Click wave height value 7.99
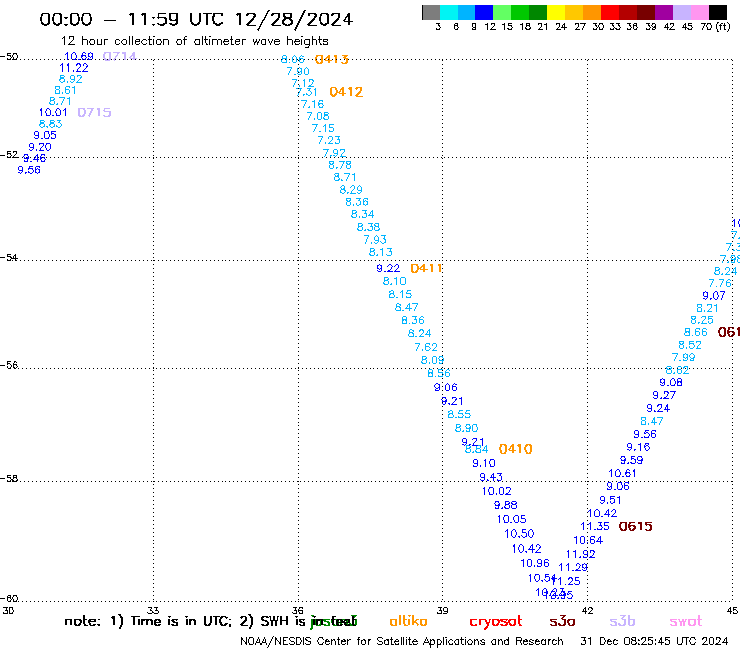Viewport: 740px width, 650px height. tap(683, 358)
